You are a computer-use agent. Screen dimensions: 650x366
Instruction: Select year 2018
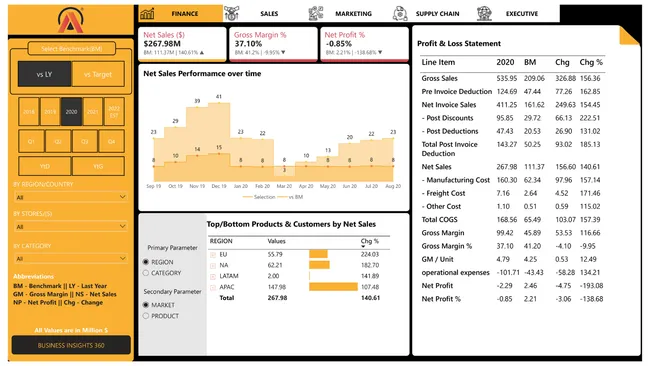(29, 111)
